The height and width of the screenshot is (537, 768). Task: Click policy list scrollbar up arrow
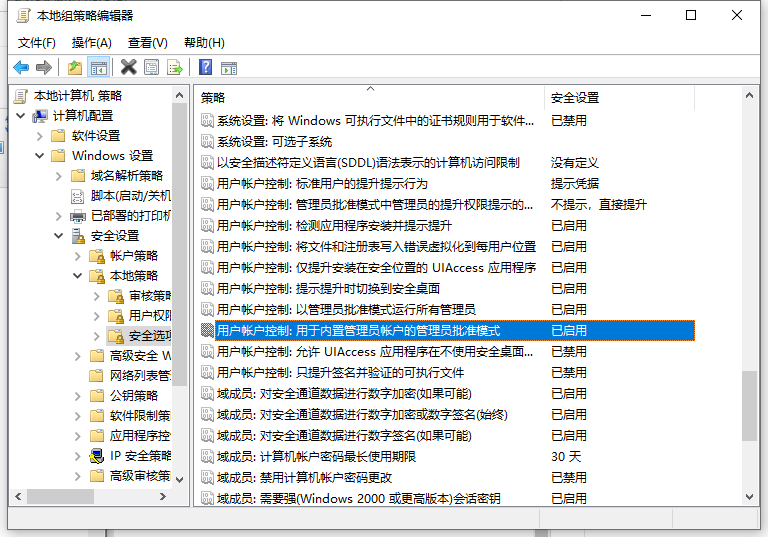[749, 96]
